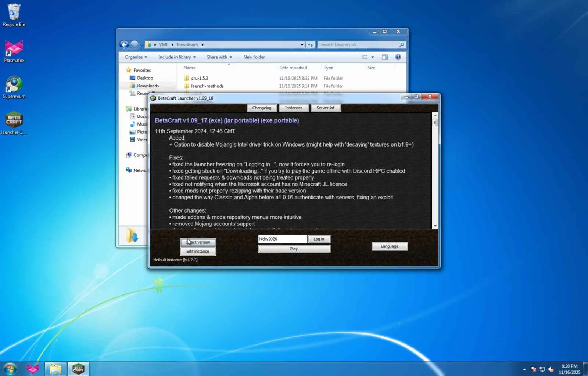Open the Action Center flag icon
The width and height of the screenshot is (588, 376).
click(533, 369)
